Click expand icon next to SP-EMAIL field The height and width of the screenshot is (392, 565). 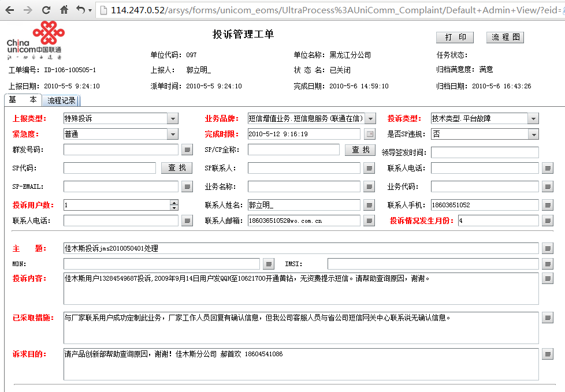(x=187, y=186)
